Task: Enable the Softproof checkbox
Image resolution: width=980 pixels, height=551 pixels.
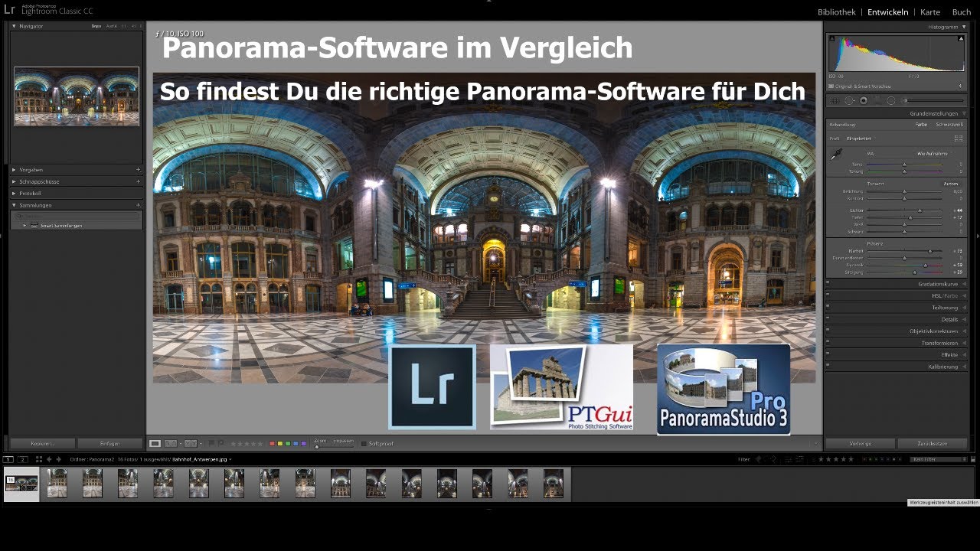Action: pyautogui.click(x=364, y=443)
